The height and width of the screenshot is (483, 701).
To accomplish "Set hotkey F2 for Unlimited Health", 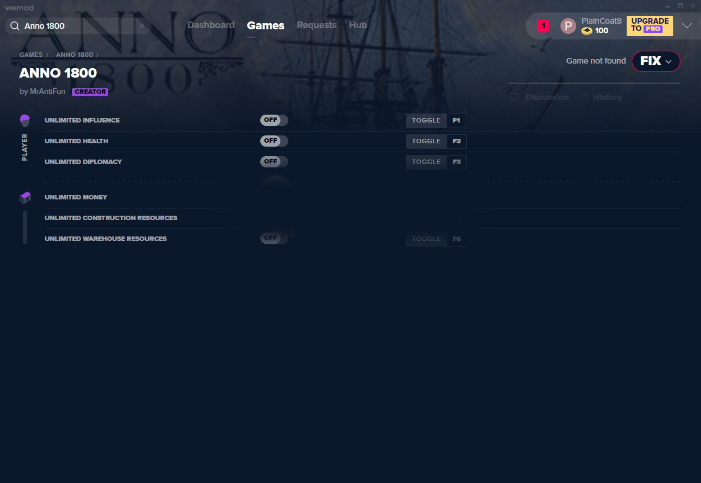I will pyautogui.click(x=456, y=141).
